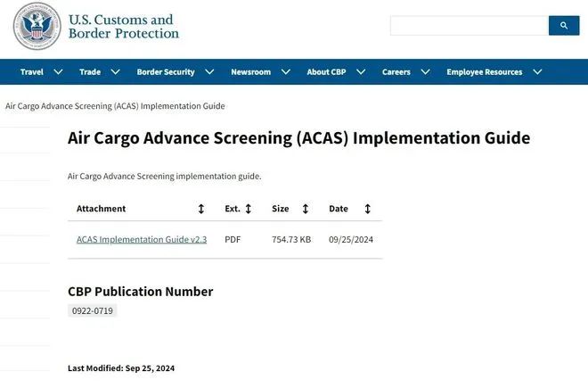This screenshot has height=388, width=588.
Task: Click U.S. Customs and Border Protection title
Action: click(124, 26)
